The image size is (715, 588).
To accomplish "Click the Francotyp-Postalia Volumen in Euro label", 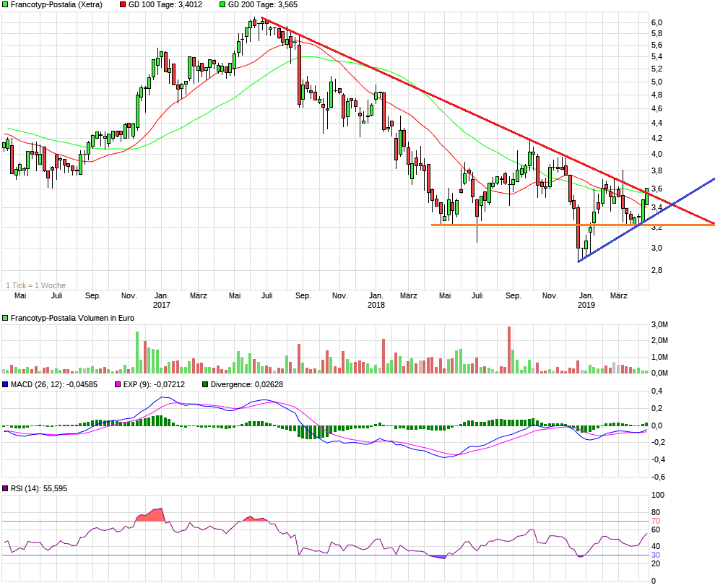I will coord(72,318).
